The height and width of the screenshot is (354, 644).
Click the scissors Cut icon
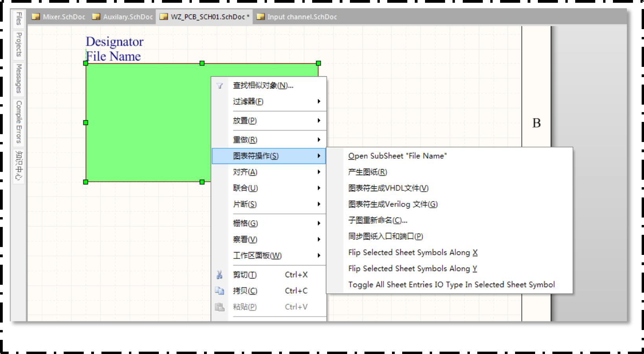tap(219, 275)
